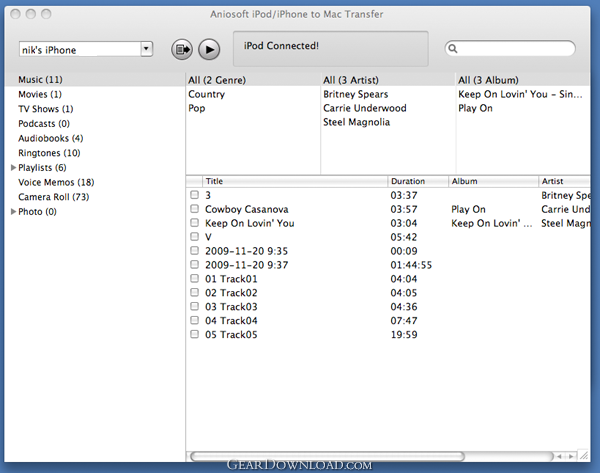This screenshot has height=473, width=600.
Task: Open Podcasts (0) category
Action: pos(44,124)
